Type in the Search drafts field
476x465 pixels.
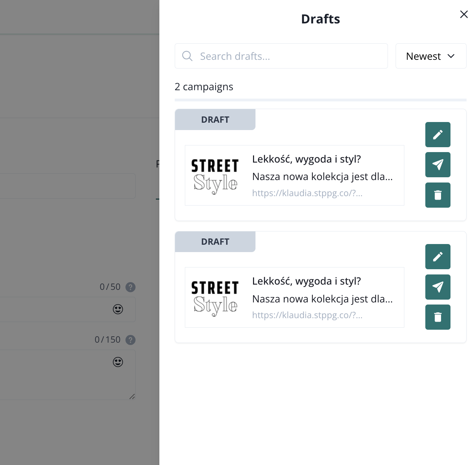290,56
